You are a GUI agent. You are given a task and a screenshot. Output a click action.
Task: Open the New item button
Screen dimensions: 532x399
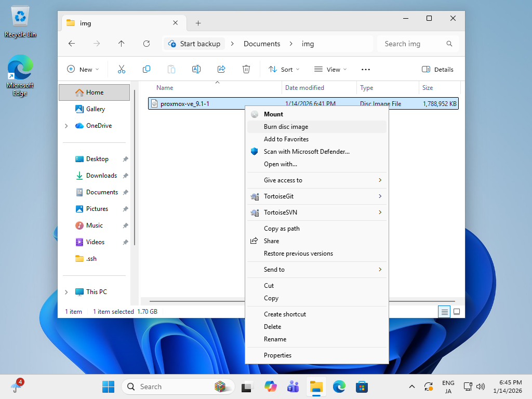click(83, 69)
